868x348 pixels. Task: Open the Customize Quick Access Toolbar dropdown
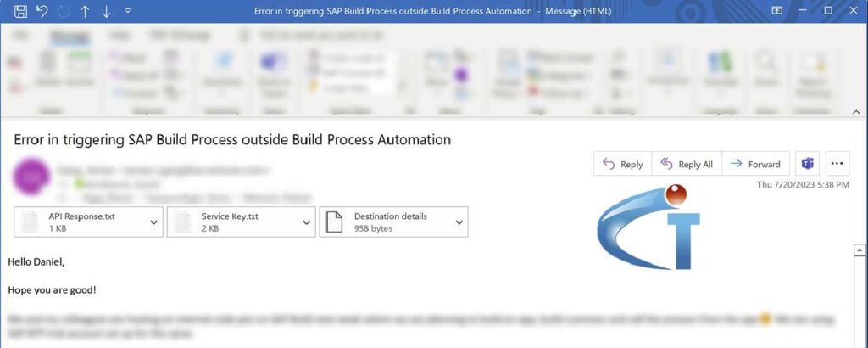(129, 11)
